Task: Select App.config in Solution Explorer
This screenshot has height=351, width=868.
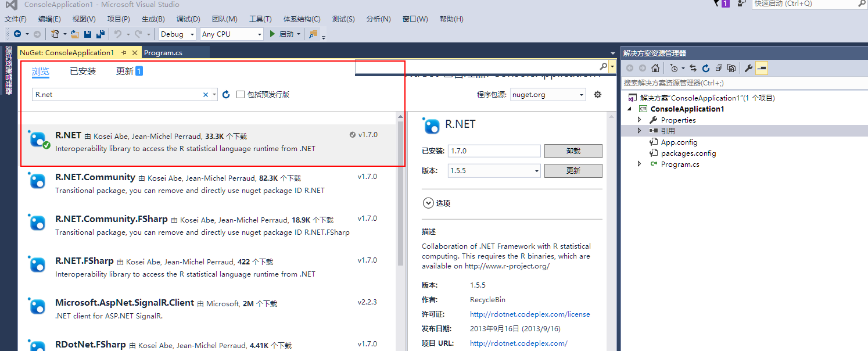Action: [679, 142]
